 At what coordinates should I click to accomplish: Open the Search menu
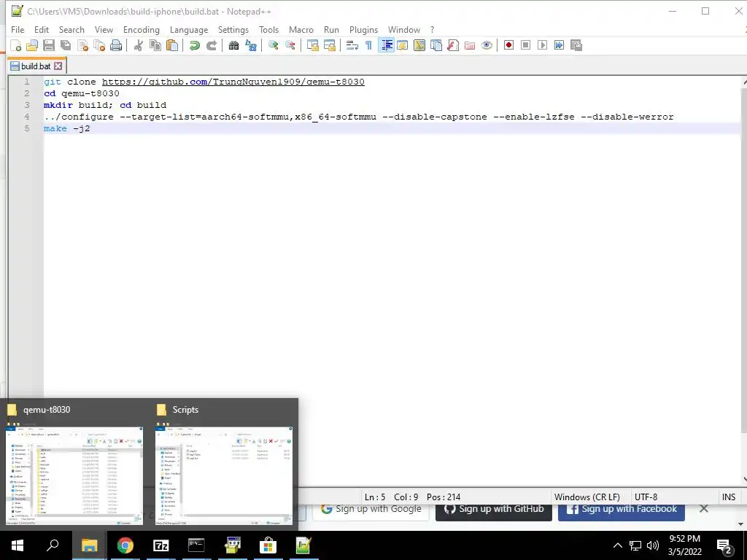tap(71, 29)
